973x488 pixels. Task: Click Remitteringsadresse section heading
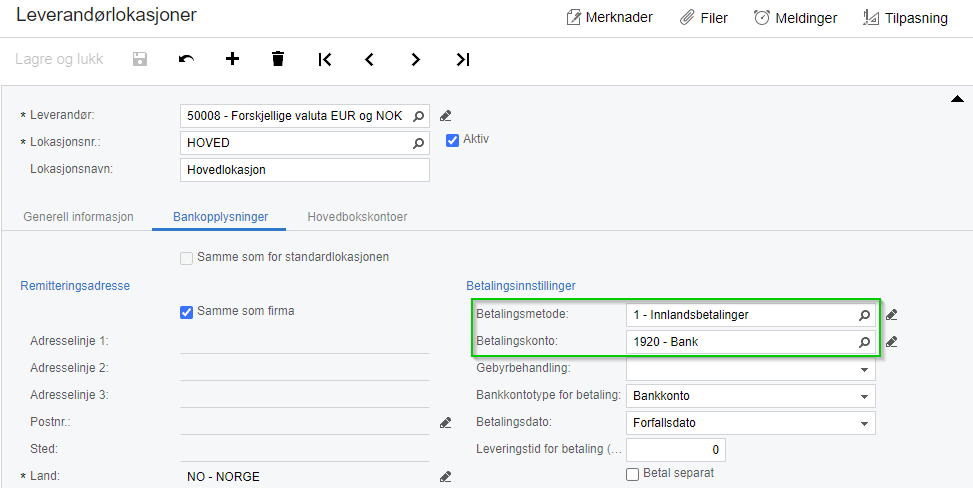[75, 286]
